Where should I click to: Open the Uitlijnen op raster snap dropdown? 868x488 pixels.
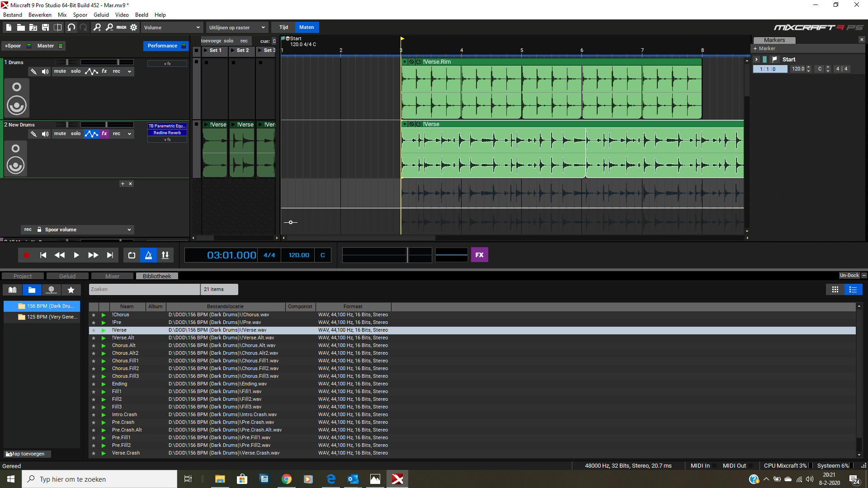pyautogui.click(x=237, y=28)
